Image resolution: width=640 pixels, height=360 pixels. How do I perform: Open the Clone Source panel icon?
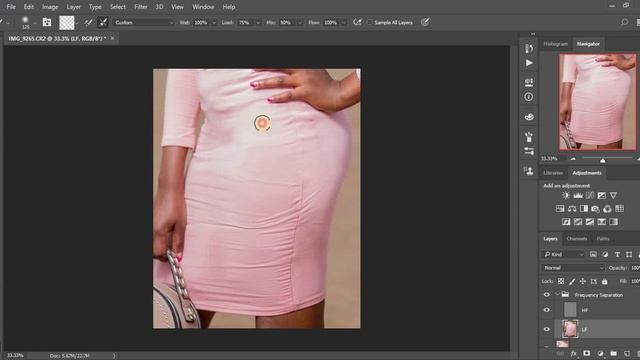pyautogui.click(x=529, y=171)
